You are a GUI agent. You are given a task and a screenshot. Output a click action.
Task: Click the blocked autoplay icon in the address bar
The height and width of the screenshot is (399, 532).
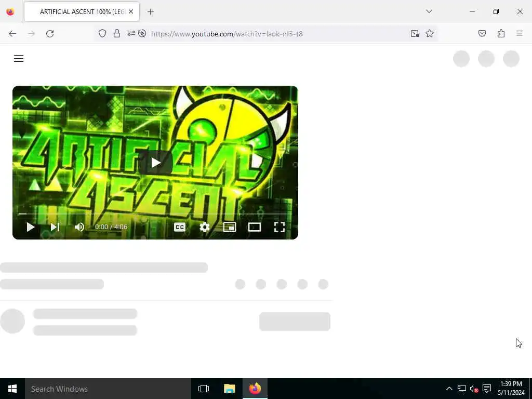point(142,33)
